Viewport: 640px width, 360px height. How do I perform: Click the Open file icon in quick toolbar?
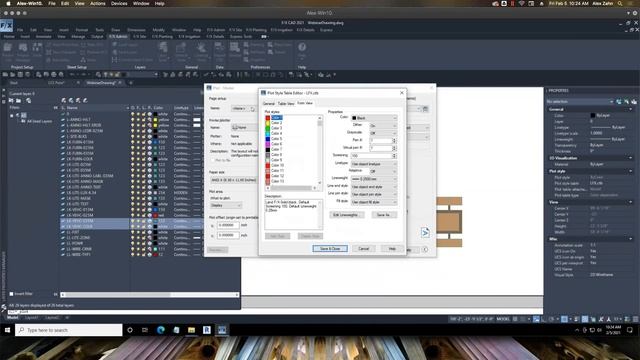pos(13,75)
